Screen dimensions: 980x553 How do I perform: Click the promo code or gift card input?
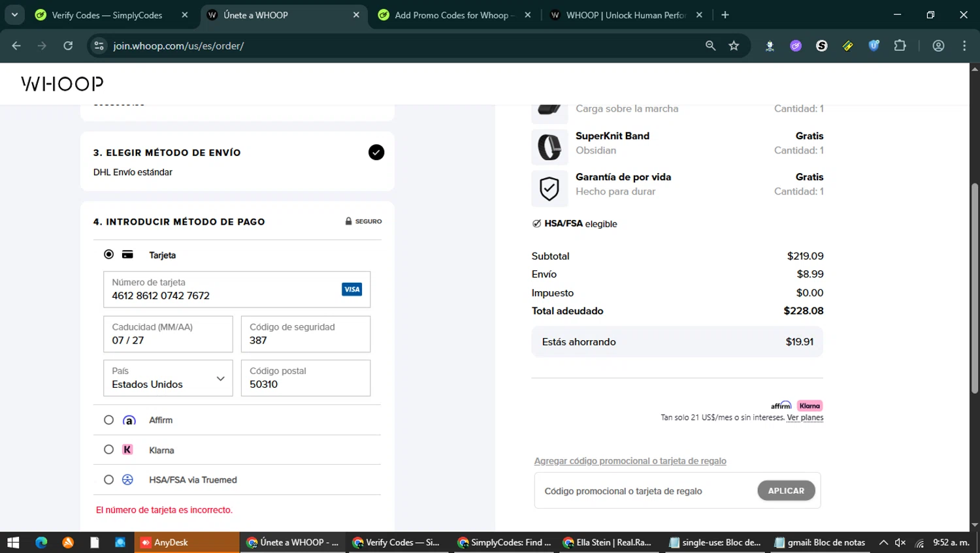[647, 491]
